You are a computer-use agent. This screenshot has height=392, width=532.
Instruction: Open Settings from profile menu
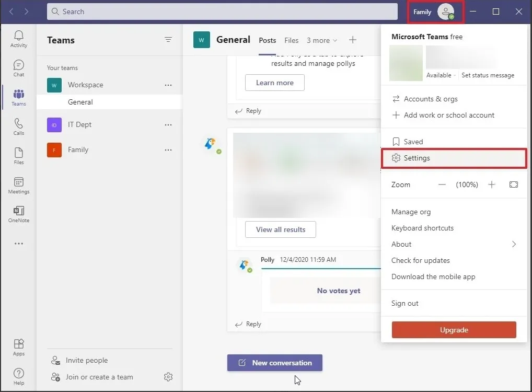(x=454, y=158)
